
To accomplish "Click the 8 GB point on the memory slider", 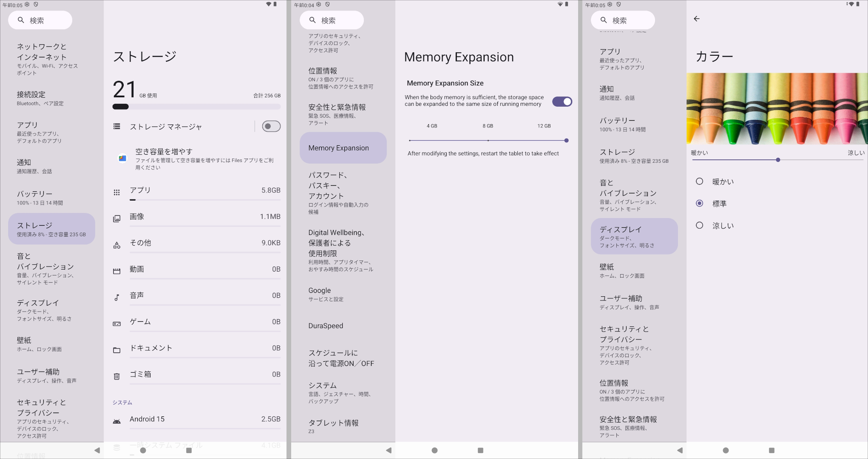I will pyautogui.click(x=488, y=140).
